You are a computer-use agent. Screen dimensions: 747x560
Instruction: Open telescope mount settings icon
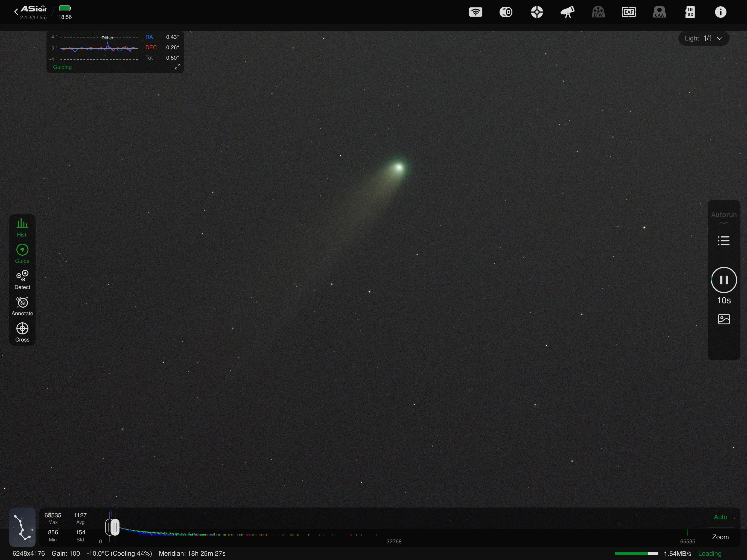pos(567,12)
